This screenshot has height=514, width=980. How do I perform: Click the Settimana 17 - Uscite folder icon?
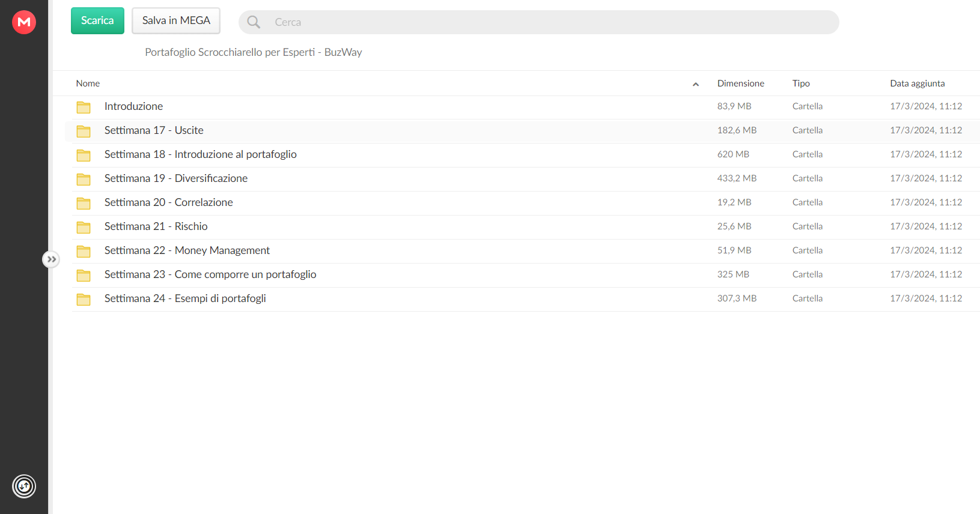tap(84, 131)
